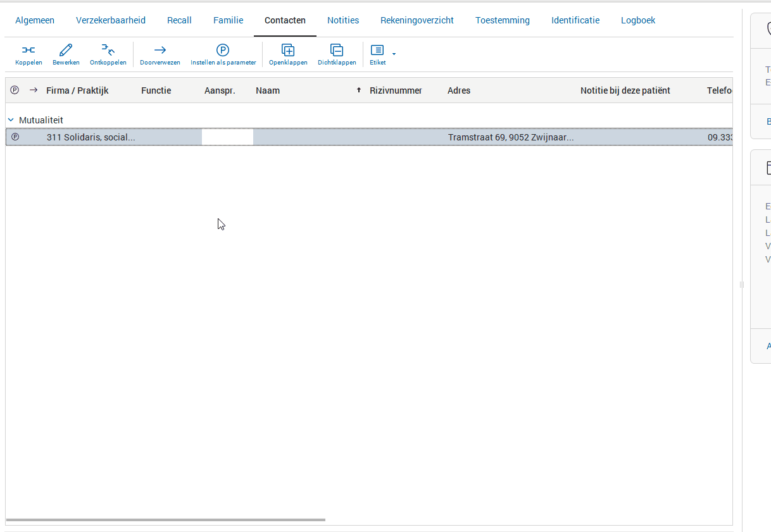Sort by the Naam column header
The height and width of the screenshot is (532, 771).
click(268, 90)
